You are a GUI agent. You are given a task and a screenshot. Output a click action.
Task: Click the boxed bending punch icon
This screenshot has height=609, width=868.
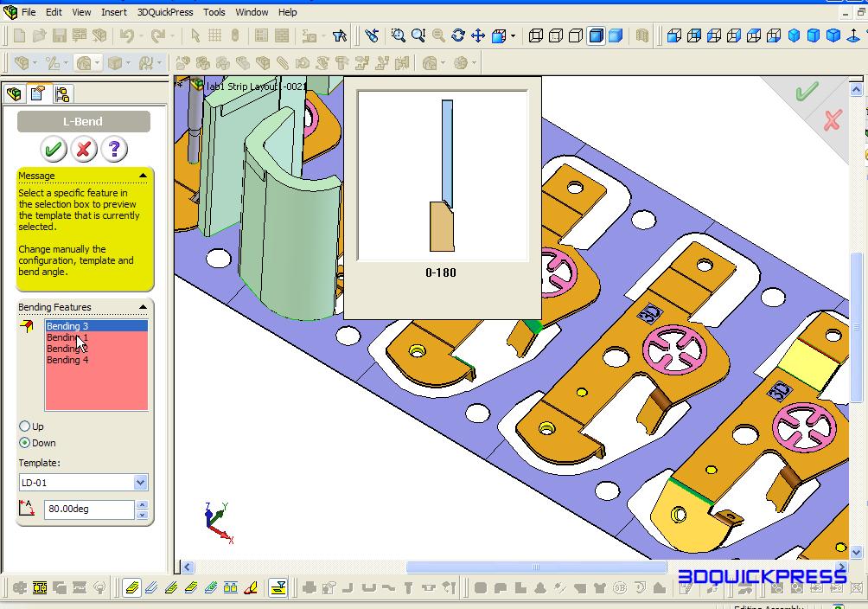pos(278,588)
